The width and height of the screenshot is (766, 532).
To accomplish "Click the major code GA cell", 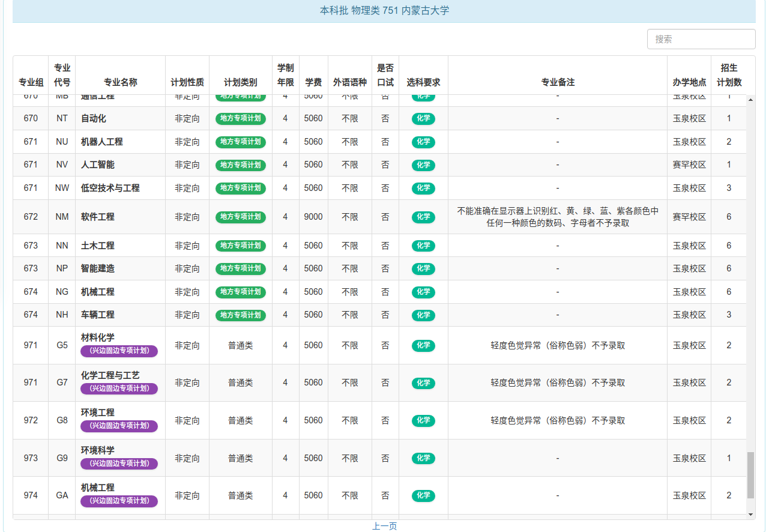I will pos(62,495).
